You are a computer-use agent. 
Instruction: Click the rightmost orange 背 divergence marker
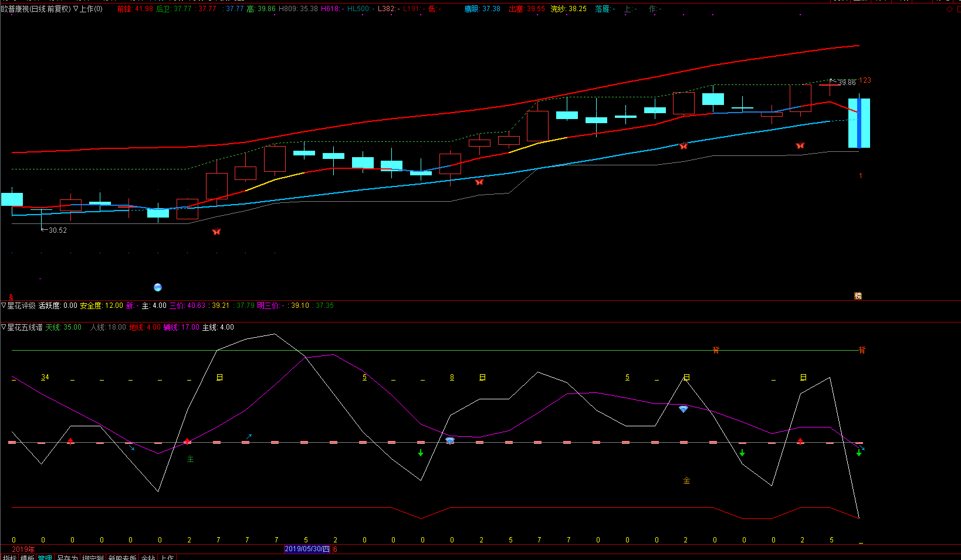click(862, 350)
